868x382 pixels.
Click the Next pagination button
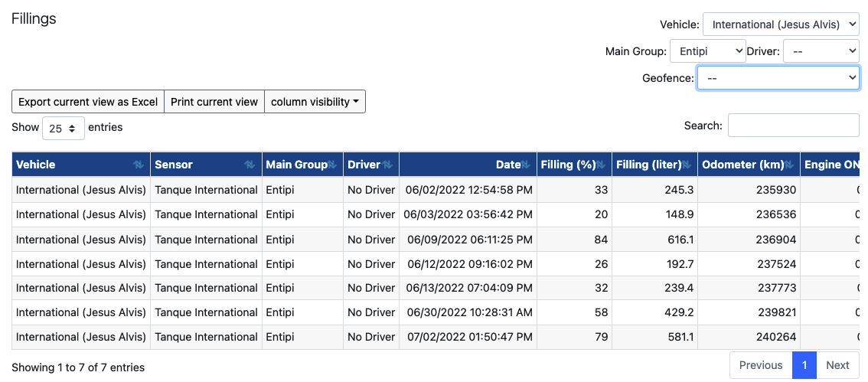tap(837, 365)
